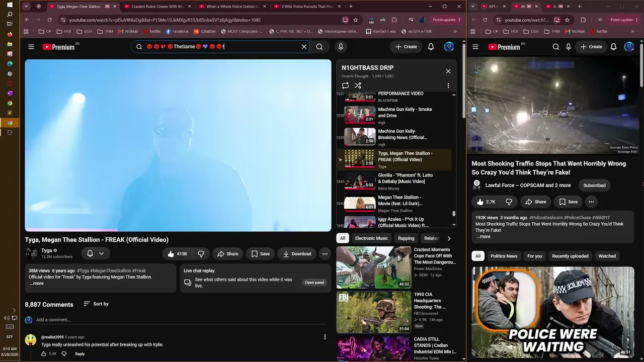Show more filter chips with right arrow

coord(449,238)
